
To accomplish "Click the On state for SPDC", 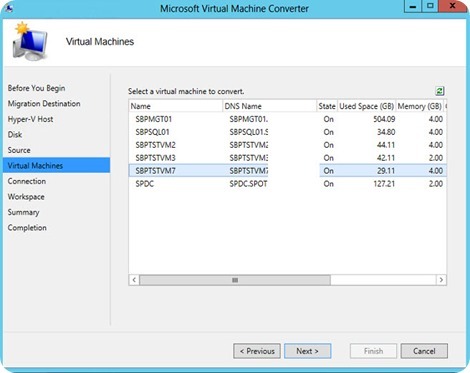I will tap(329, 184).
